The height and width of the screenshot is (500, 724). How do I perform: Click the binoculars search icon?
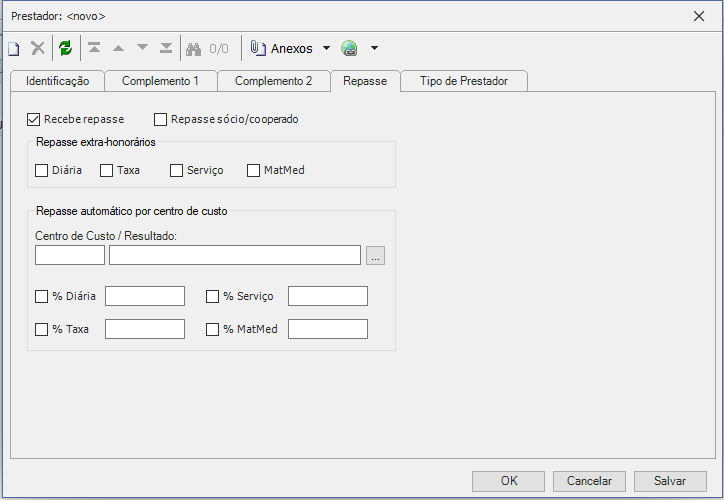click(194, 48)
